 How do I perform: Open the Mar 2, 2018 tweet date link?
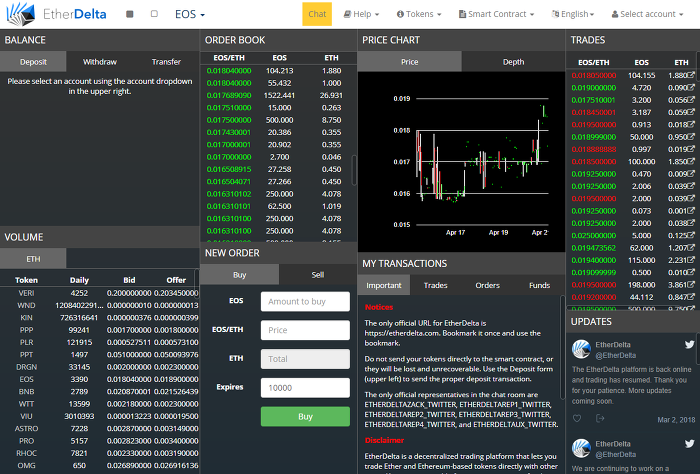pos(676,420)
